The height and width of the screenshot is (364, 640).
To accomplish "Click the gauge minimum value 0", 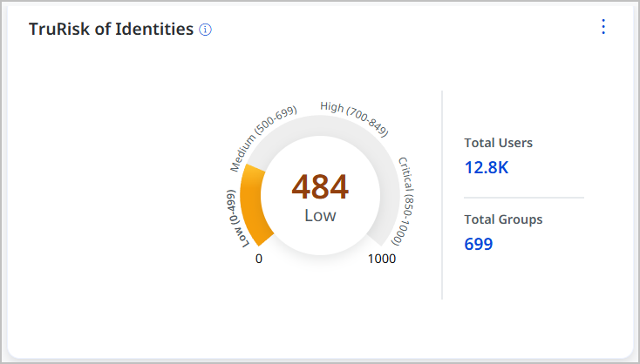I will pyautogui.click(x=259, y=259).
